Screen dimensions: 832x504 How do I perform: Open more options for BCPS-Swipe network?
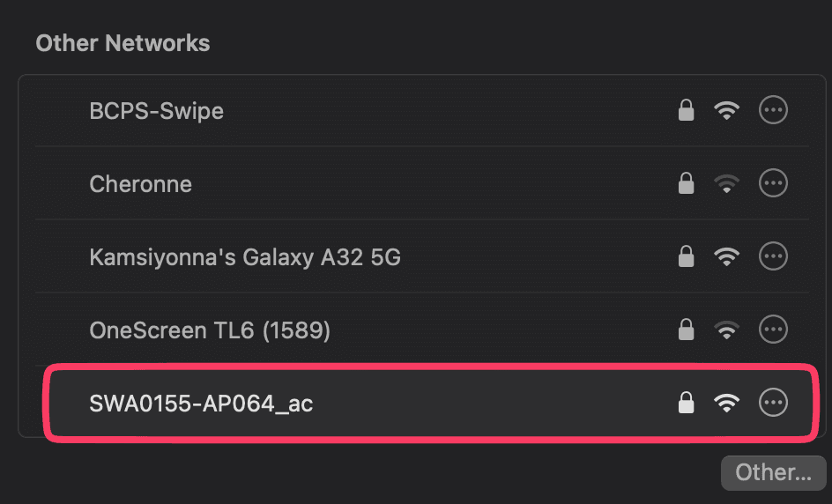pos(773,110)
